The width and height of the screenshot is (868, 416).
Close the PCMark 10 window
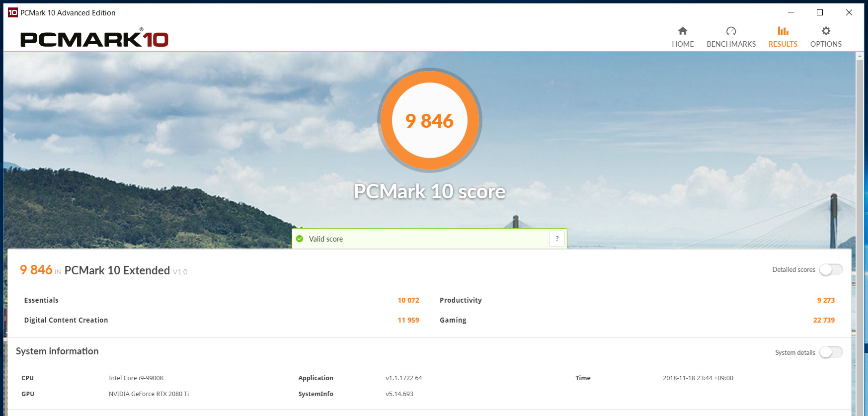click(x=849, y=12)
